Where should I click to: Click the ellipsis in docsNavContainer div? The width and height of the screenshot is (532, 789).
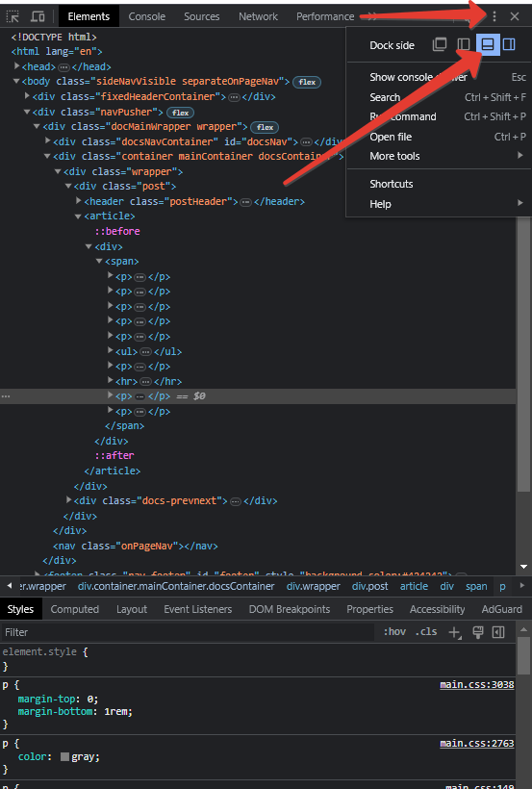tap(306, 142)
